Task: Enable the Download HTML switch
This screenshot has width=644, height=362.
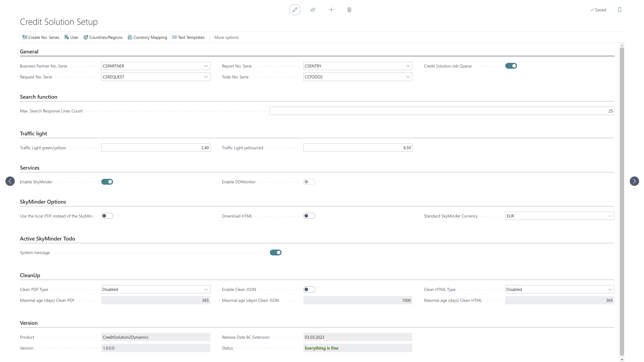Action: coord(309,216)
